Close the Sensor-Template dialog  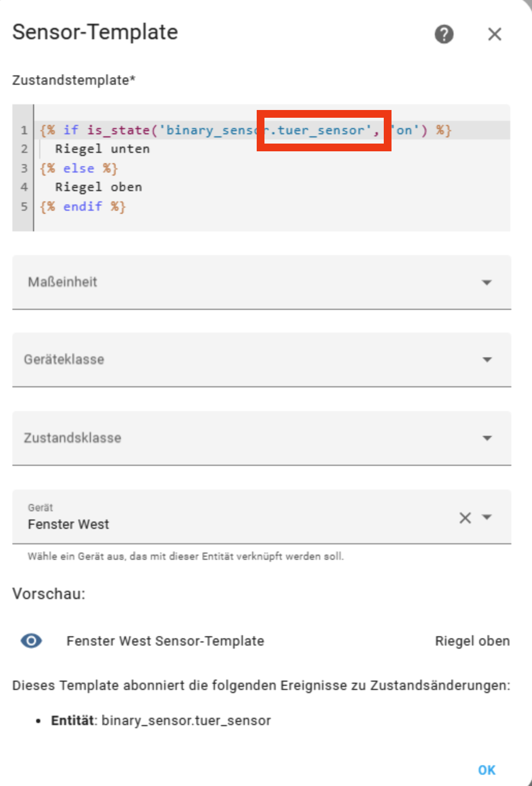(x=494, y=35)
